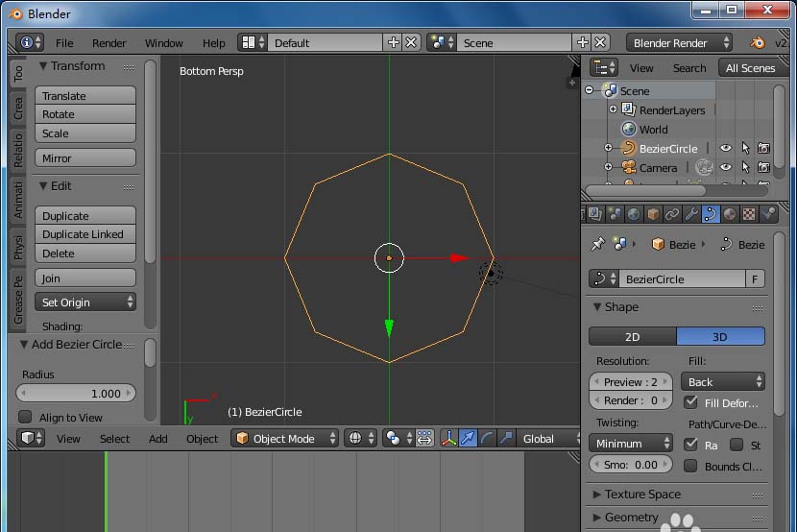797x532 pixels.
Task: Toggle the 3D manipulator axes icon
Action: click(448, 439)
